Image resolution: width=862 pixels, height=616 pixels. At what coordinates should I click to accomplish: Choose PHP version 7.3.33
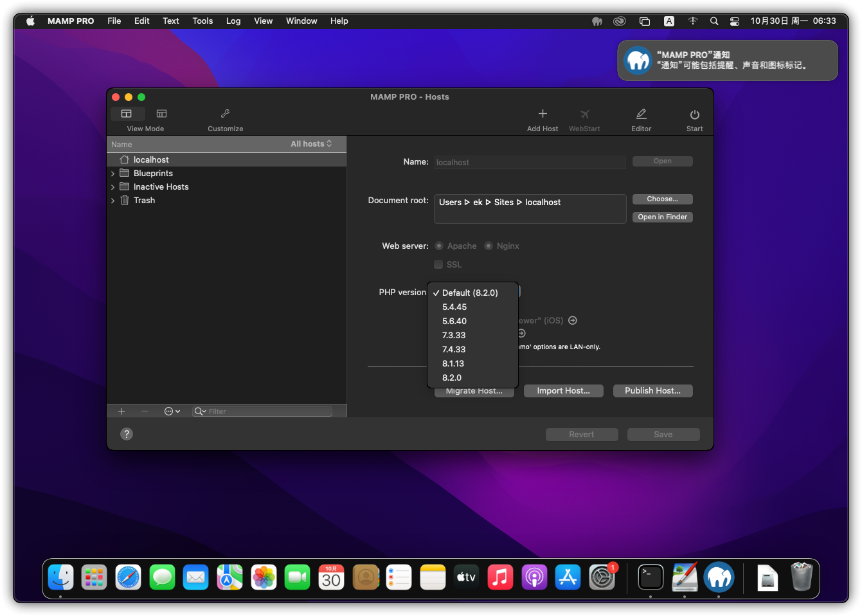point(472,335)
